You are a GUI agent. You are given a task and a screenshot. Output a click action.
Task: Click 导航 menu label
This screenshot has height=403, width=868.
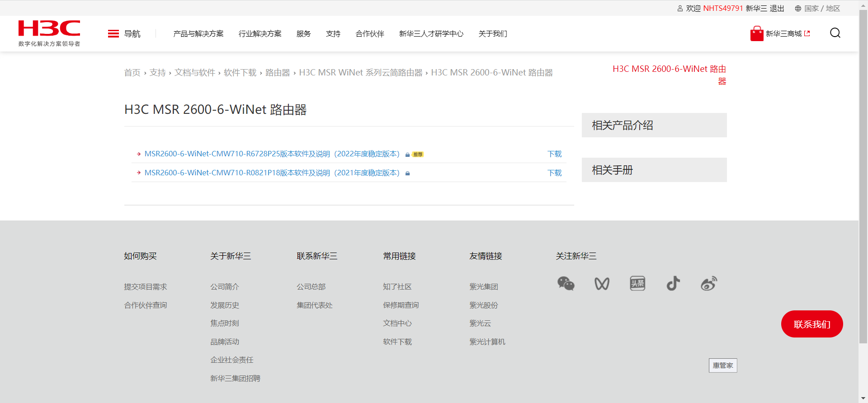(x=132, y=34)
